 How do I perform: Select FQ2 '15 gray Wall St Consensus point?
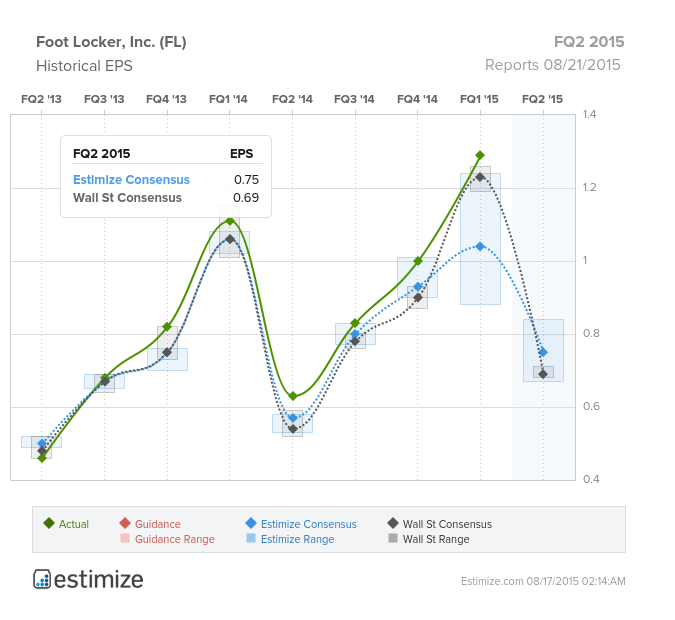(x=543, y=374)
